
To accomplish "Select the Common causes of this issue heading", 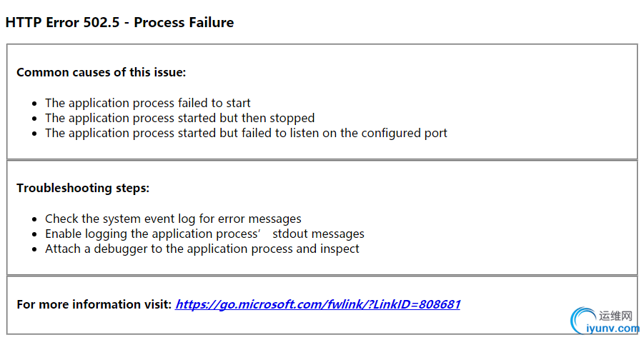I will (101, 72).
